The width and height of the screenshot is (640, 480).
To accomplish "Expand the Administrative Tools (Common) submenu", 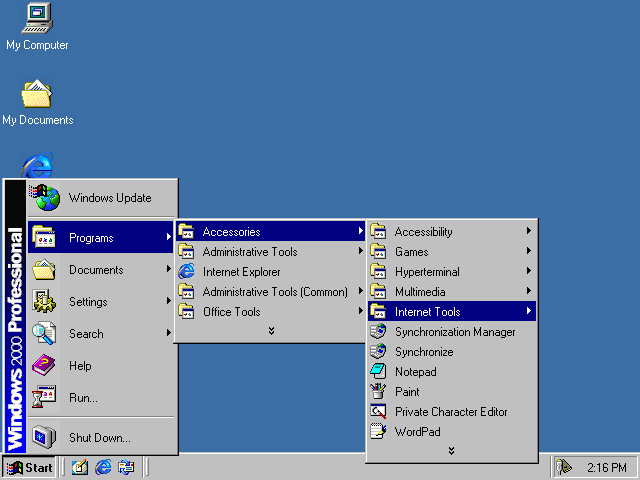I will pyautogui.click(x=274, y=292).
